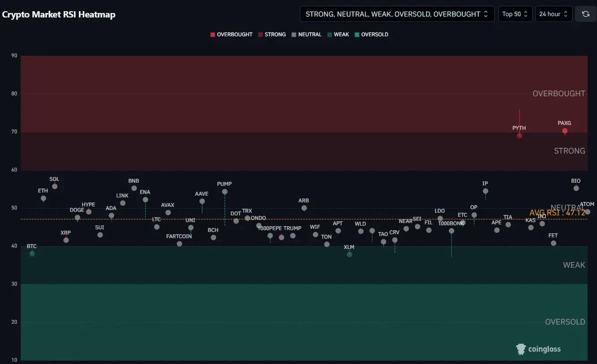Viewport: 597px width, 364px height.
Task: Click the BNB data point
Action: click(134, 188)
